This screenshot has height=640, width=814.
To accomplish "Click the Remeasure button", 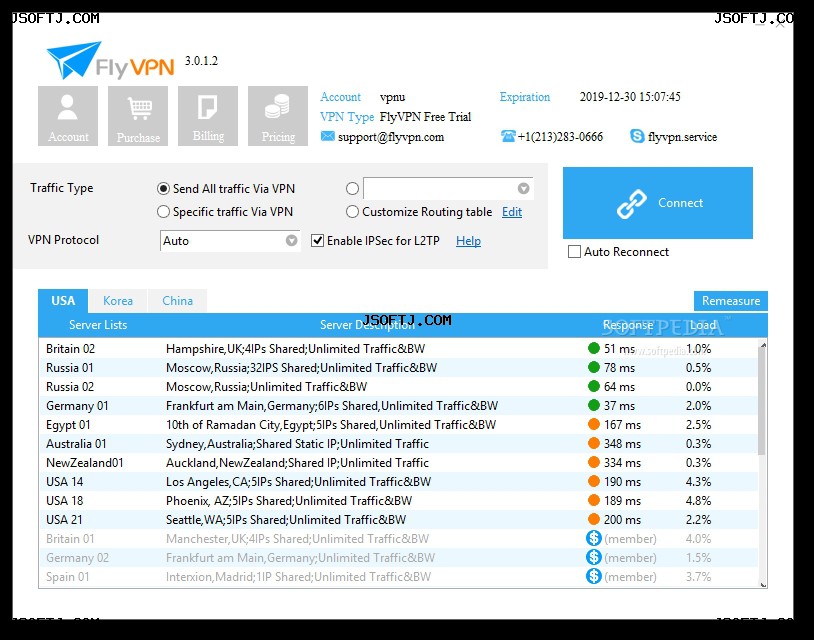I will [x=731, y=301].
